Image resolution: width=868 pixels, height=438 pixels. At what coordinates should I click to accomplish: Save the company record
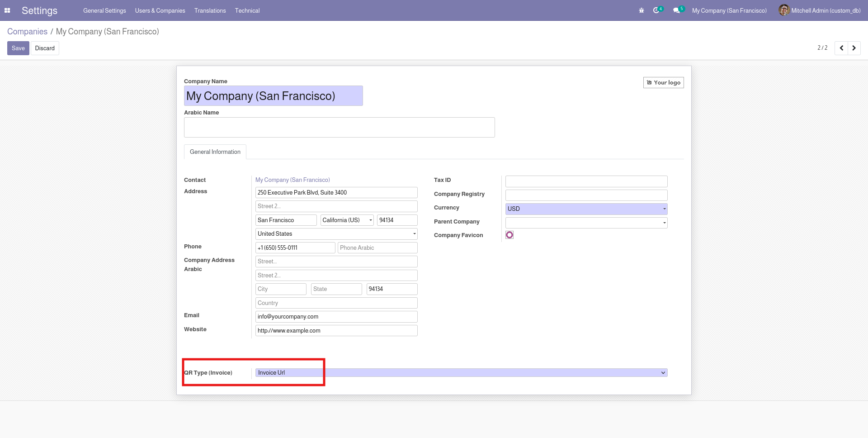(18, 48)
